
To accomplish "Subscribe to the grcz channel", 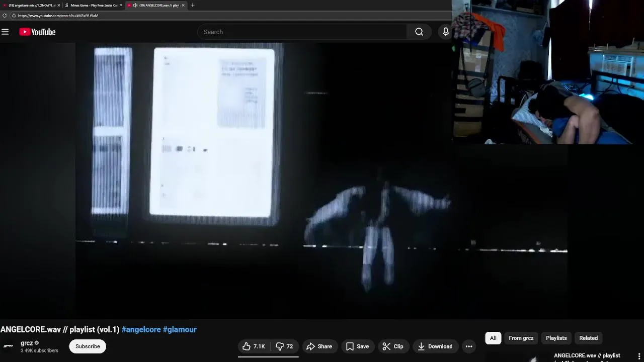I will (88, 346).
